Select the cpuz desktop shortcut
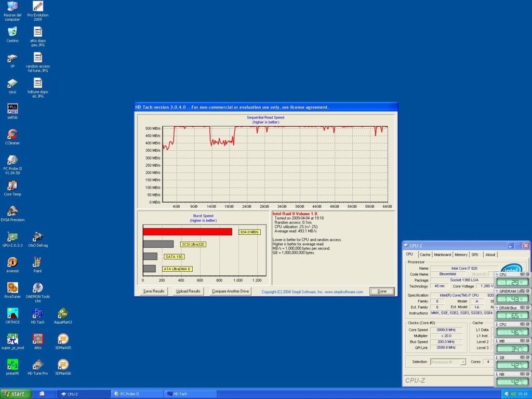This screenshot has height=399, width=532. point(12,86)
